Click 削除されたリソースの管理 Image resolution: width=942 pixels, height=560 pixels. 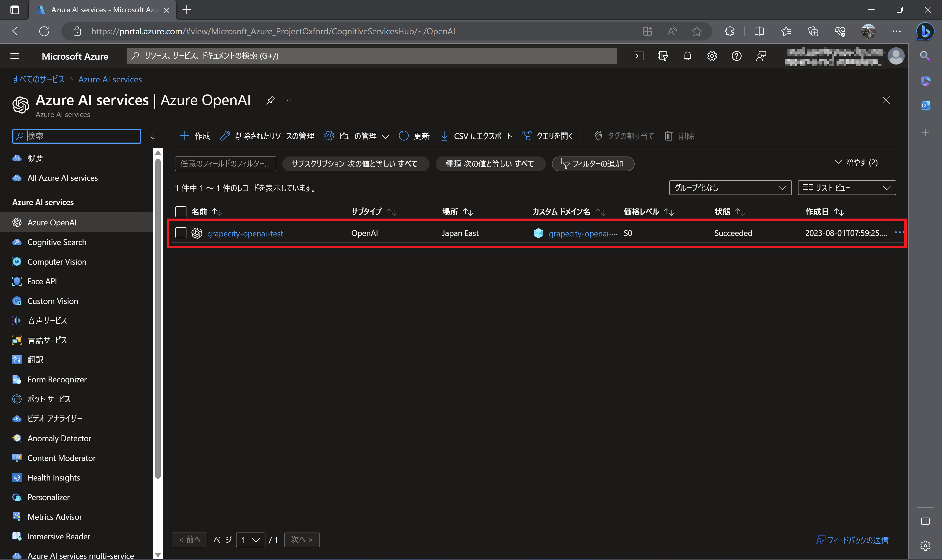pyautogui.click(x=267, y=136)
